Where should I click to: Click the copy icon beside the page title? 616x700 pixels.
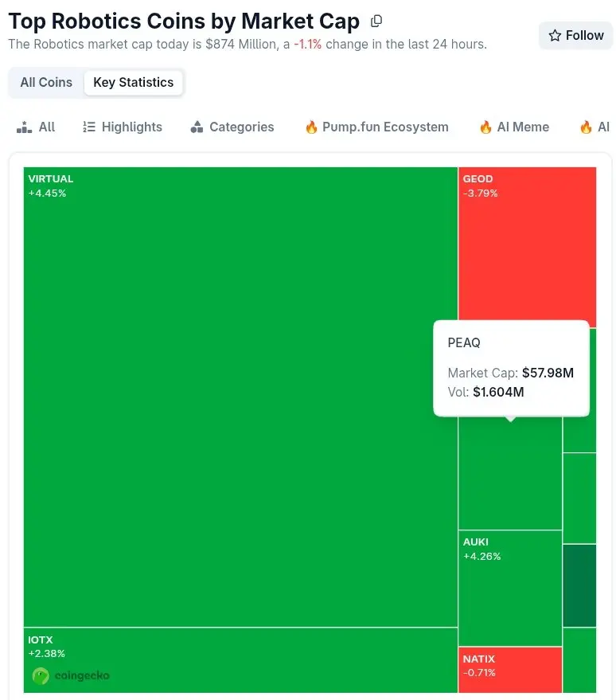[376, 21]
